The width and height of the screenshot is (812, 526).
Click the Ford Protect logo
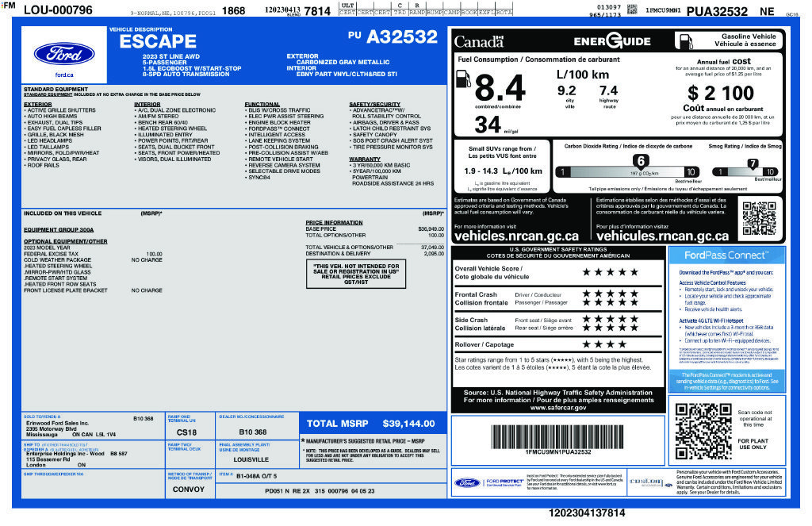point(488,483)
